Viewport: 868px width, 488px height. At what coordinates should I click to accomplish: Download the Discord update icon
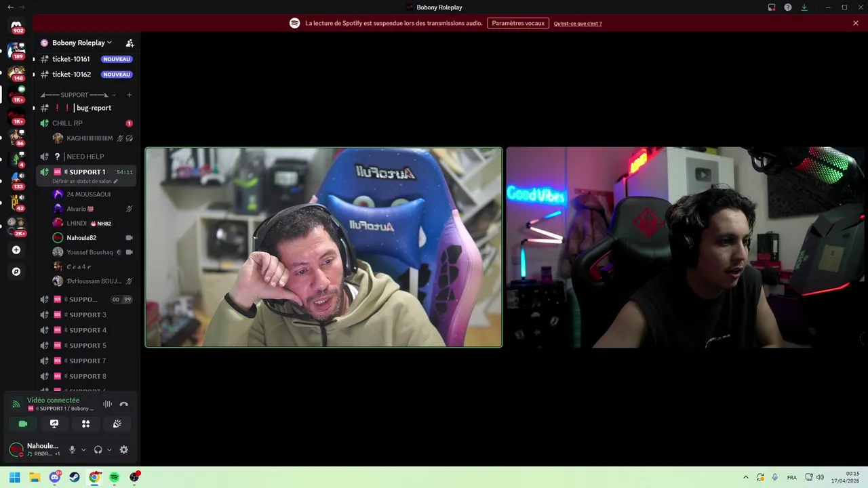click(804, 7)
